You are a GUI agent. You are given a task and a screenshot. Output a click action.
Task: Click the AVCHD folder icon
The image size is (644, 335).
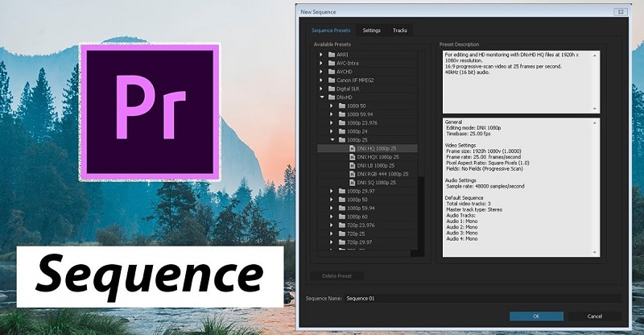[332, 72]
